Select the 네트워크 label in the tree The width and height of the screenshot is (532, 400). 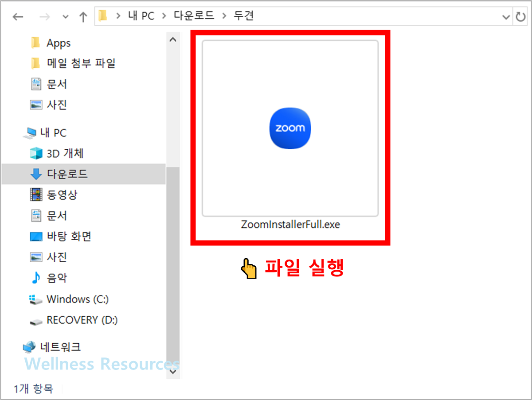[61, 346]
